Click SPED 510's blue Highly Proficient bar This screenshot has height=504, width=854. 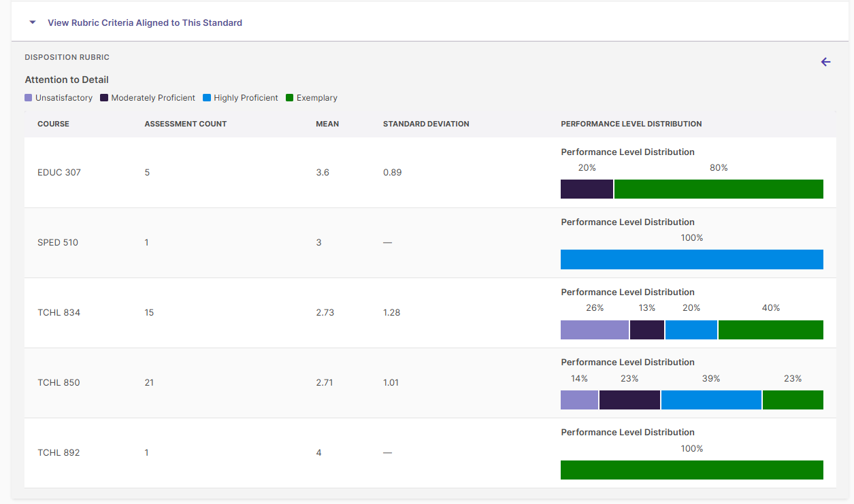tap(692, 259)
